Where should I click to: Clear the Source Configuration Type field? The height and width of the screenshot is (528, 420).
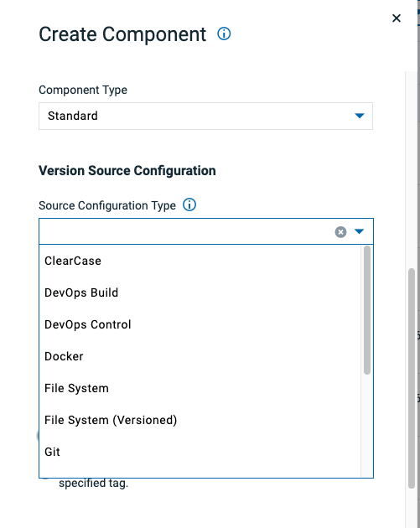(340, 231)
